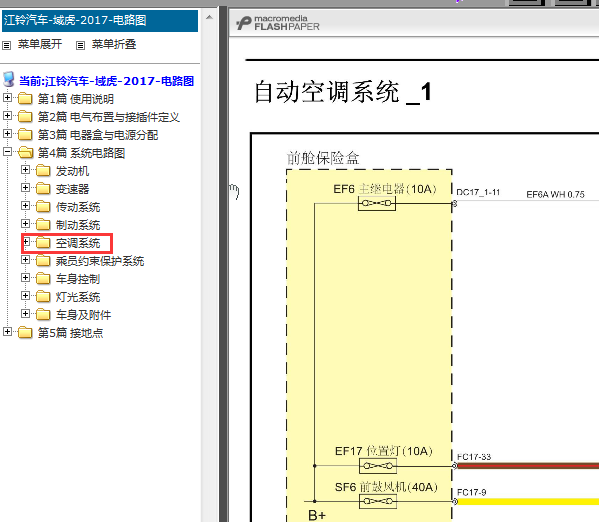Click the 菜单展开 expand-all icon
The height and width of the screenshot is (522, 599).
[6, 45]
